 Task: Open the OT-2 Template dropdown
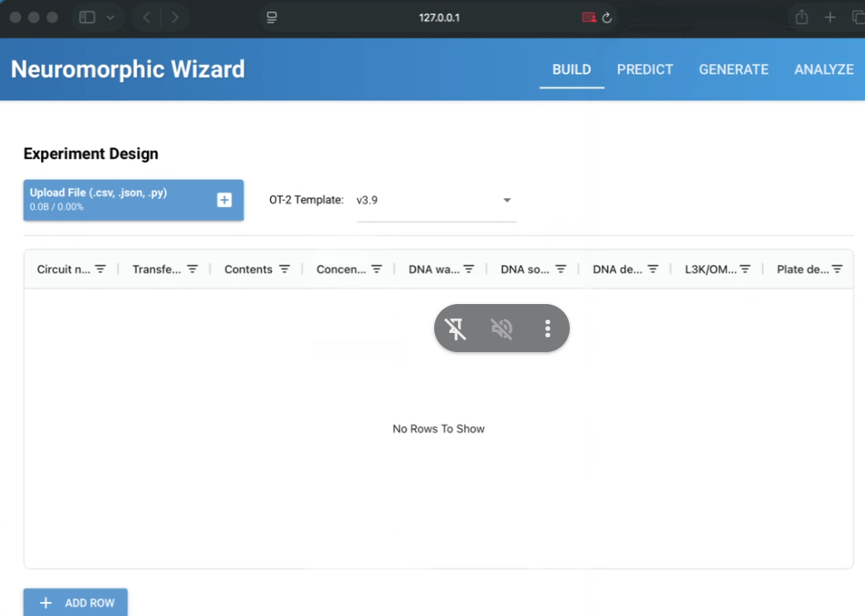[436, 200]
